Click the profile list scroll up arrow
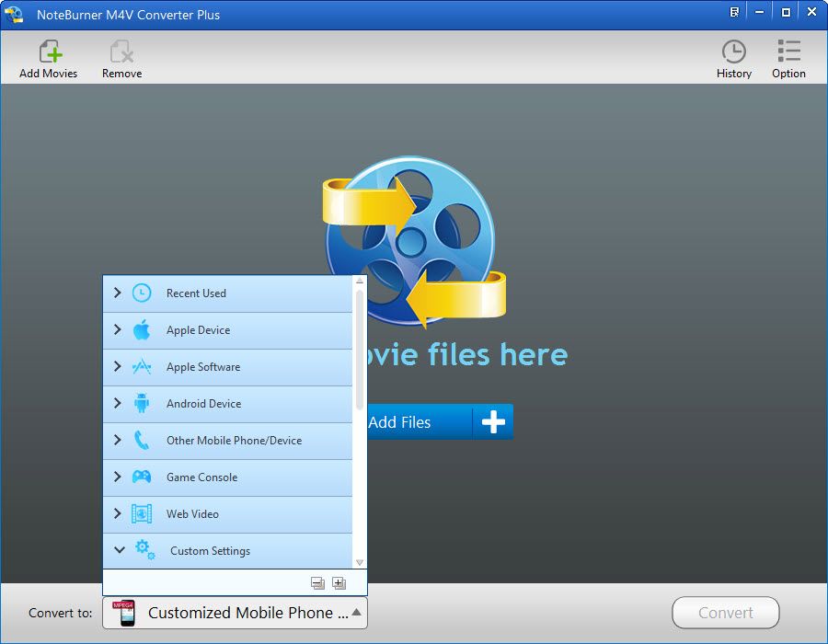 360,281
